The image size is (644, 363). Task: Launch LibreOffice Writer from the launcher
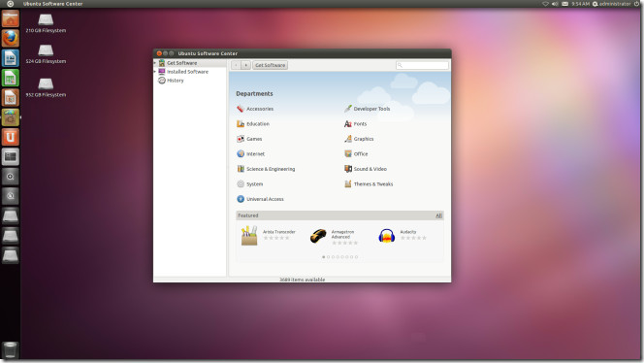11,58
